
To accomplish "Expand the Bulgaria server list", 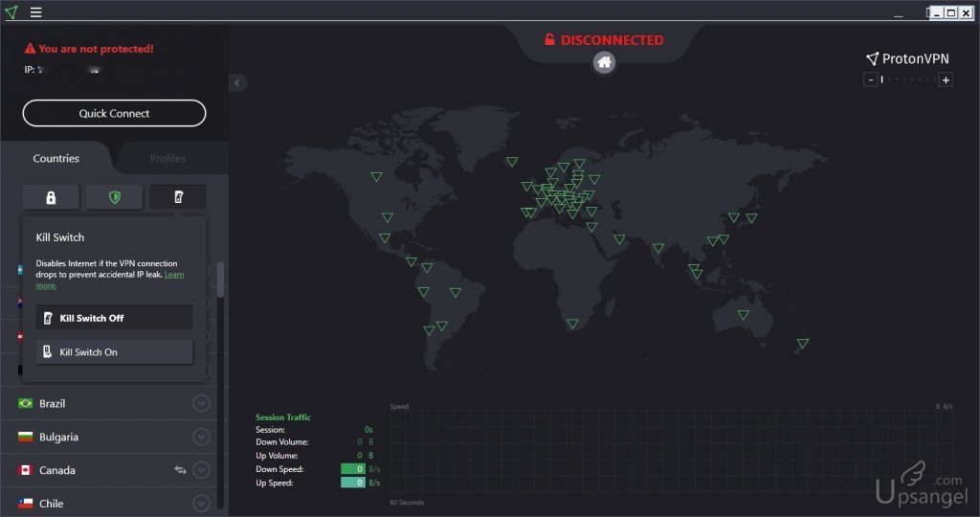I will [x=201, y=437].
